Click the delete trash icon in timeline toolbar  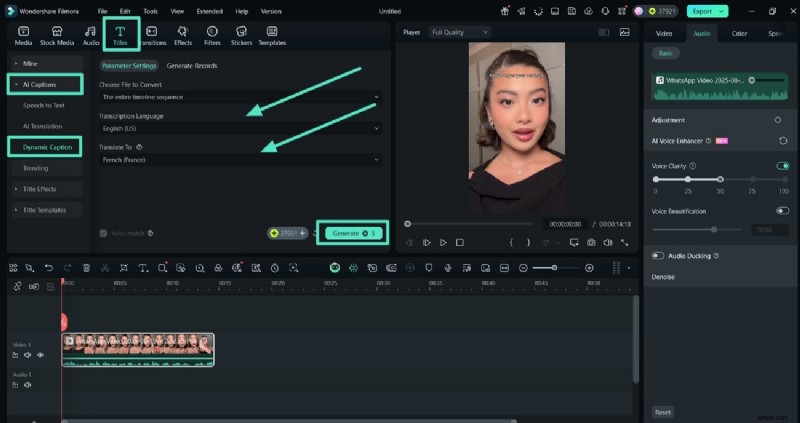[87, 268]
